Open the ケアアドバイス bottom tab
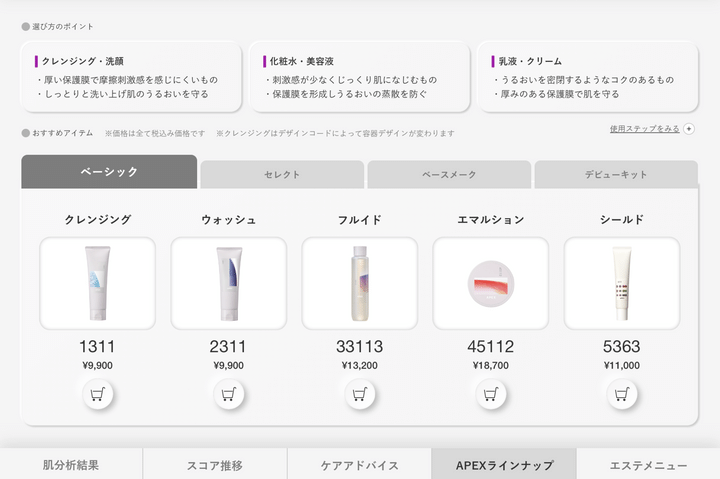 (x=359, y=465)
